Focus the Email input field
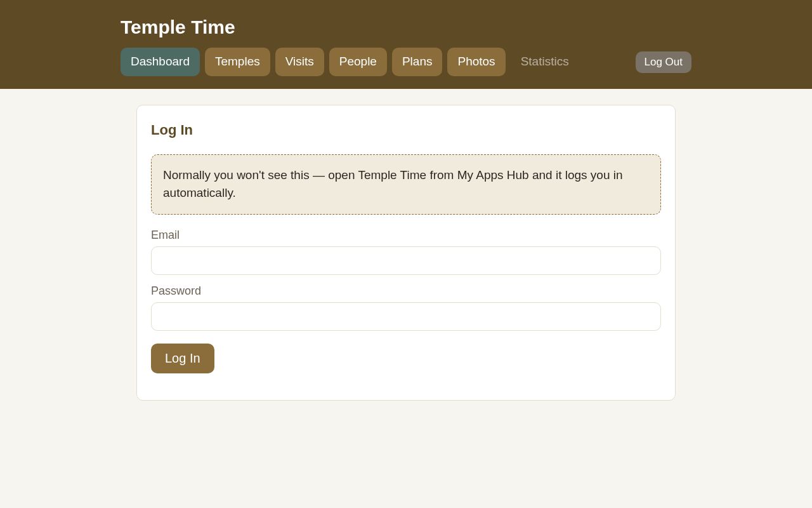Viewport: 812px width, 508px height. (x=406, y=260)
